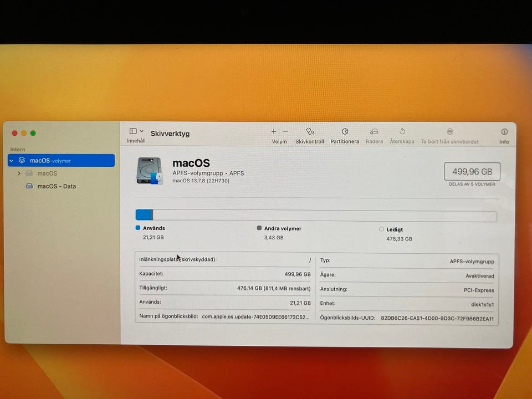532x399 pixels.
Task: Click the 499,96 GB capacity box
Action: pos(472,172)
